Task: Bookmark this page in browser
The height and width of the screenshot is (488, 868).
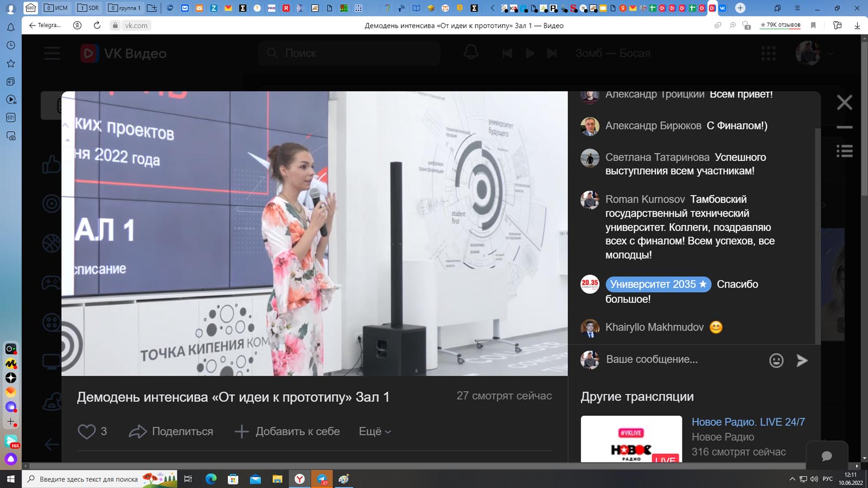Action: tap(813, 25)
